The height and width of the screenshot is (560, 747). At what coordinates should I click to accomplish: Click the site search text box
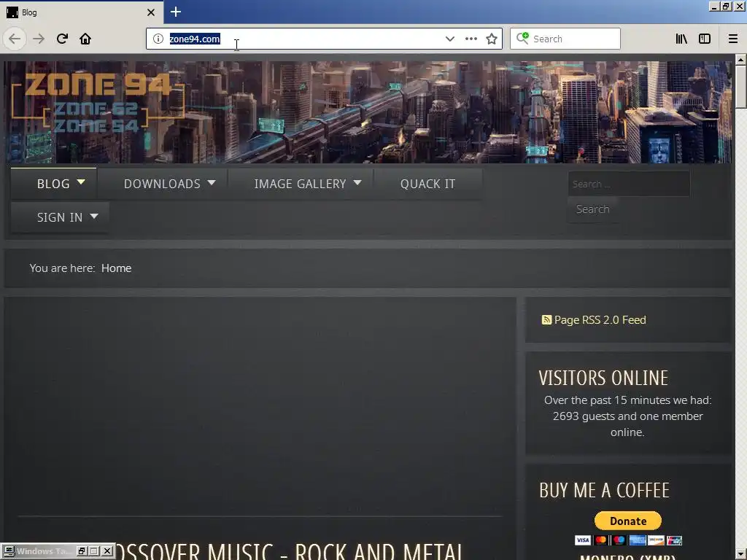pyautogui.click(x=629, y=184)
